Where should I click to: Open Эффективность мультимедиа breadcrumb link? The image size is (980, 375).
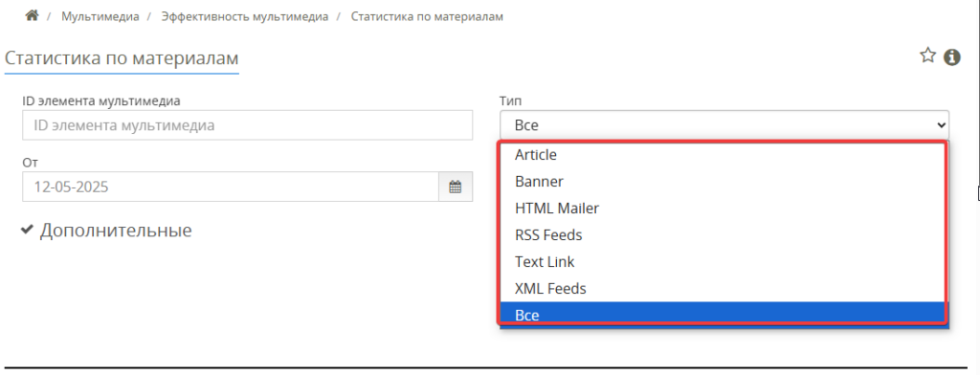[x=244, y=17]
